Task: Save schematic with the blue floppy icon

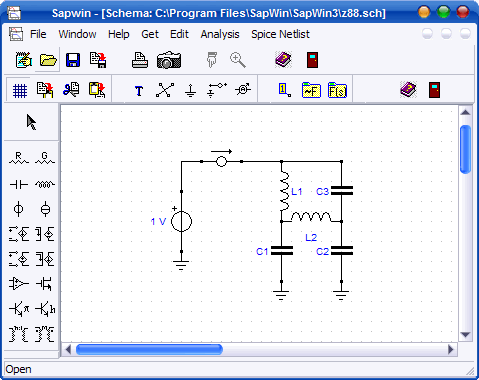Action: click(73, 60)
